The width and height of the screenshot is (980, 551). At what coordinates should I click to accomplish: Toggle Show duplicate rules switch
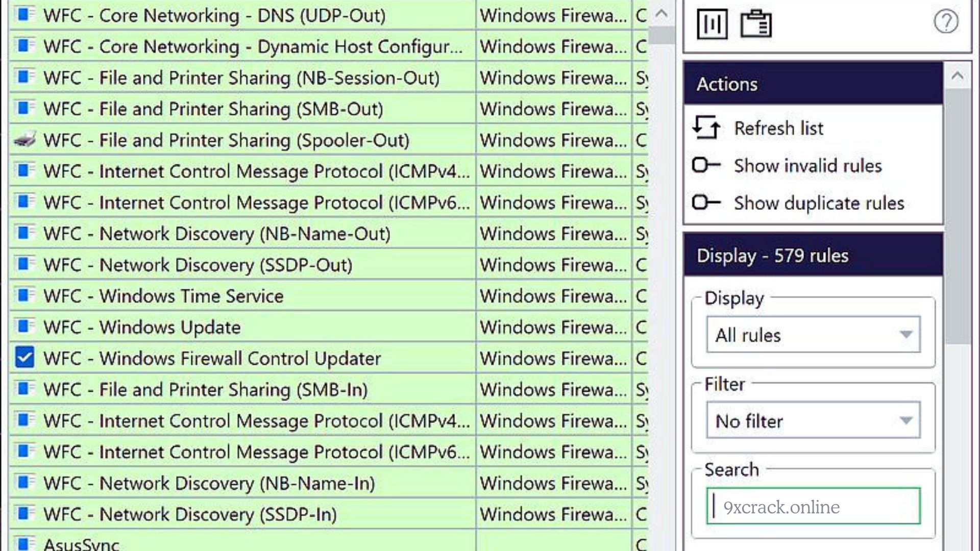click(706, 203)
